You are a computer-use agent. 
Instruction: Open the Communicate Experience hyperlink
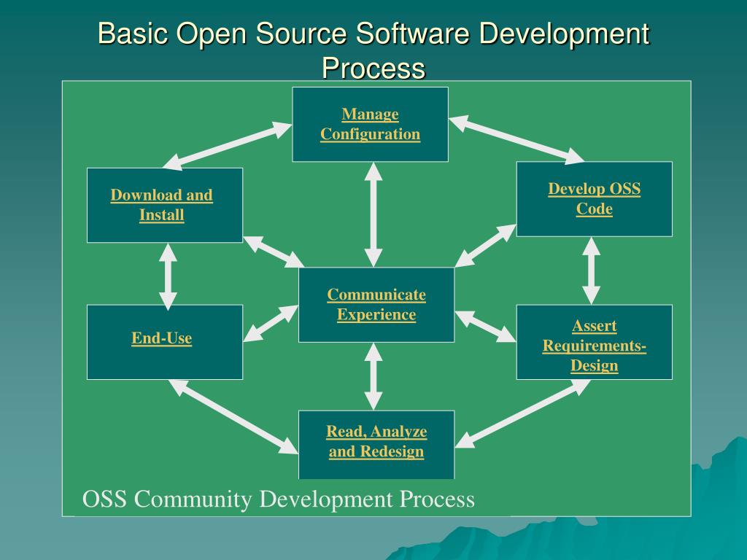[x=376, y=305]
